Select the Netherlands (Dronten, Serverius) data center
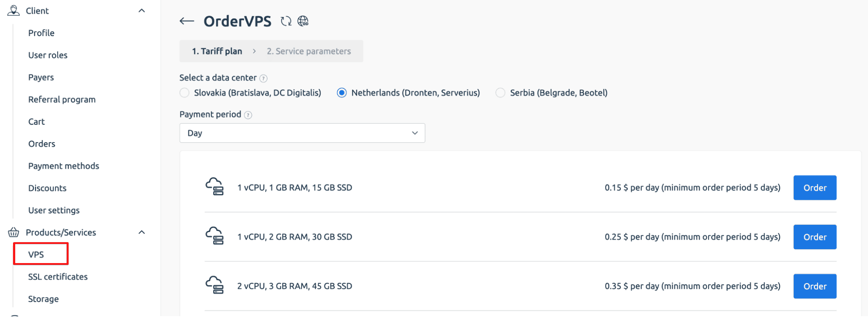Screen dimensions: 868x317 click(342, 93)
